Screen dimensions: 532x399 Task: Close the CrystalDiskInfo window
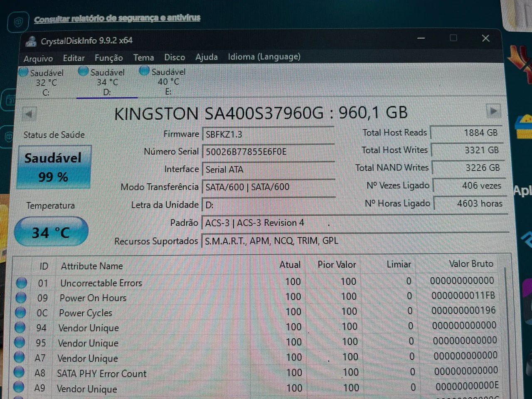coord(485,38)
